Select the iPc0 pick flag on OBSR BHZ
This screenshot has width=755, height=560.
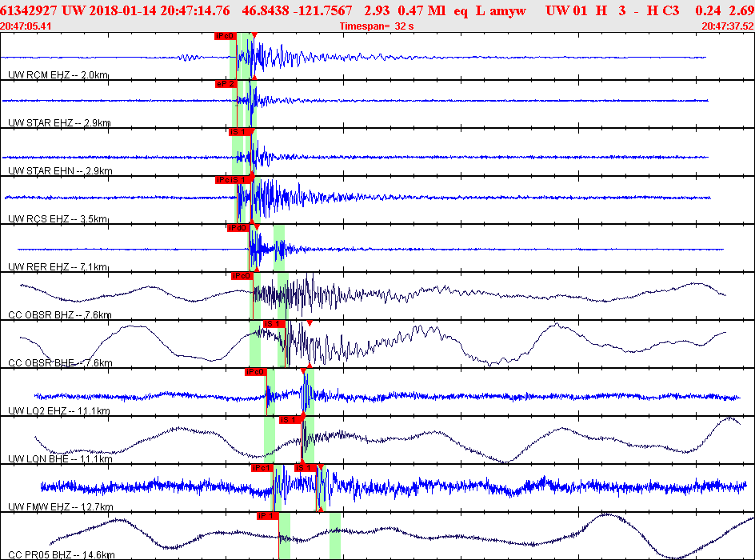(242, 276)
